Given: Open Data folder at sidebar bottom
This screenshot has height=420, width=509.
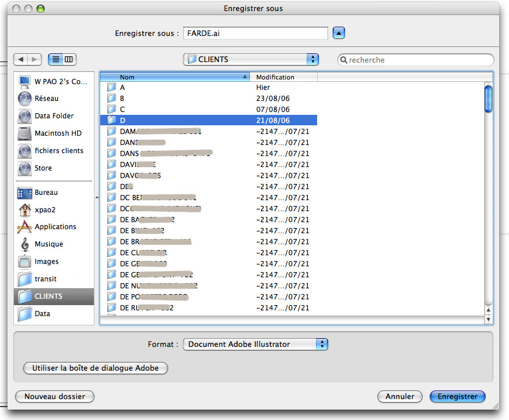Looking at the screenshot, I should tap(54, 313).
